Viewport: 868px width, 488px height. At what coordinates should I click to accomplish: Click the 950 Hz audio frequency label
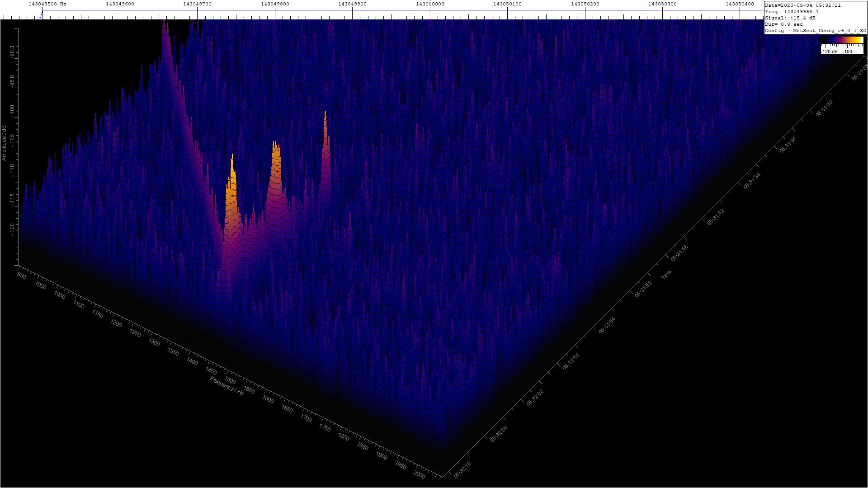pos(21,275)
